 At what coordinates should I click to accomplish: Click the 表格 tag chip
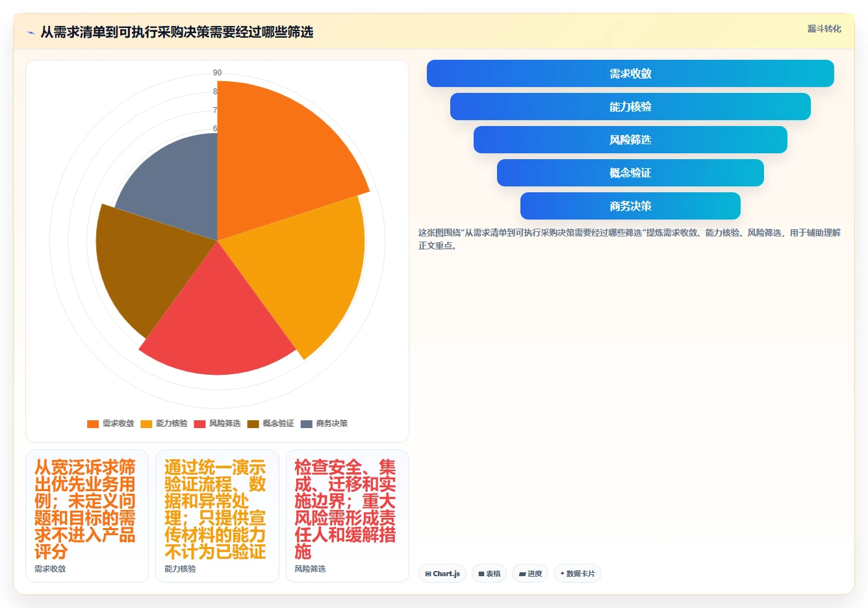point(489,574)
